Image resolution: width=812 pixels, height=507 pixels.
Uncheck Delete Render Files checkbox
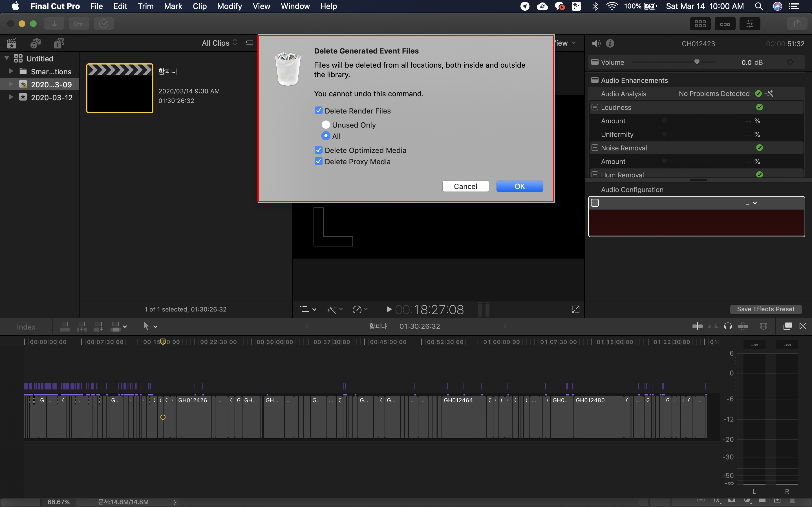(318, 111)
